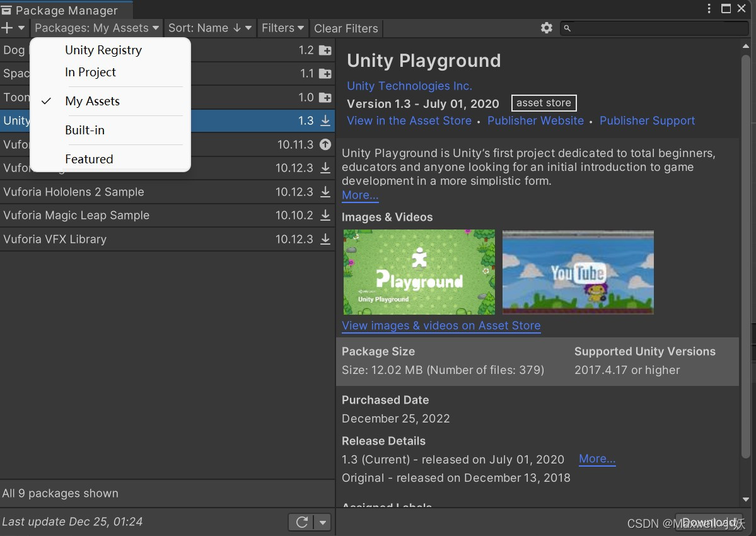Click the Download button

[x=709, y=522]
